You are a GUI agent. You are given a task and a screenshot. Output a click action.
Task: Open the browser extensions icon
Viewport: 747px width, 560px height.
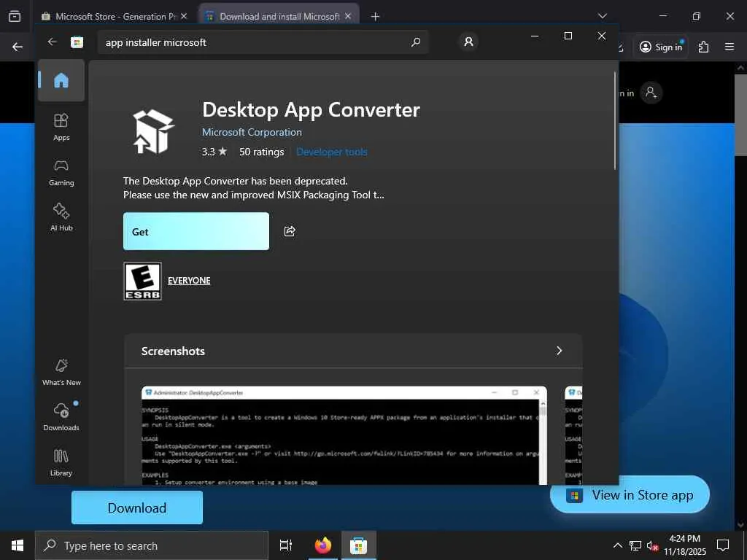tap(703, 47)
